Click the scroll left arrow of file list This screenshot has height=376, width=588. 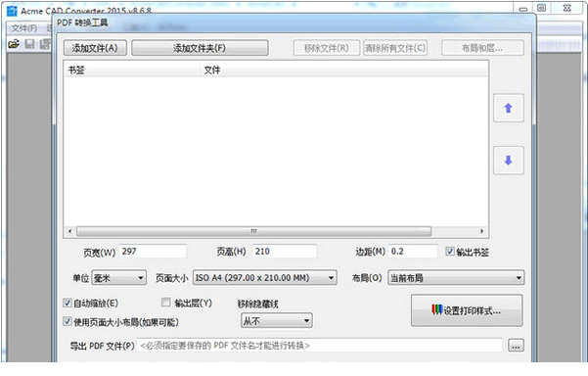[69, 231]
